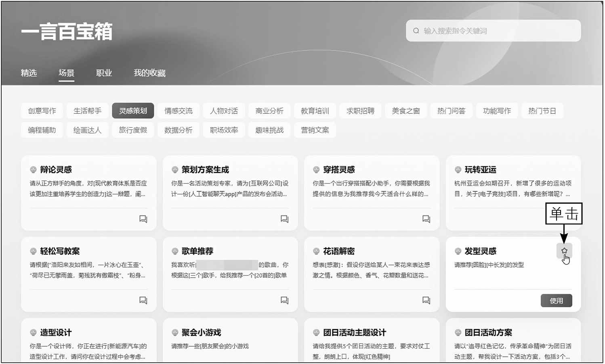
Task: Select the 教育培训 category tag
Action: point(315,111)
